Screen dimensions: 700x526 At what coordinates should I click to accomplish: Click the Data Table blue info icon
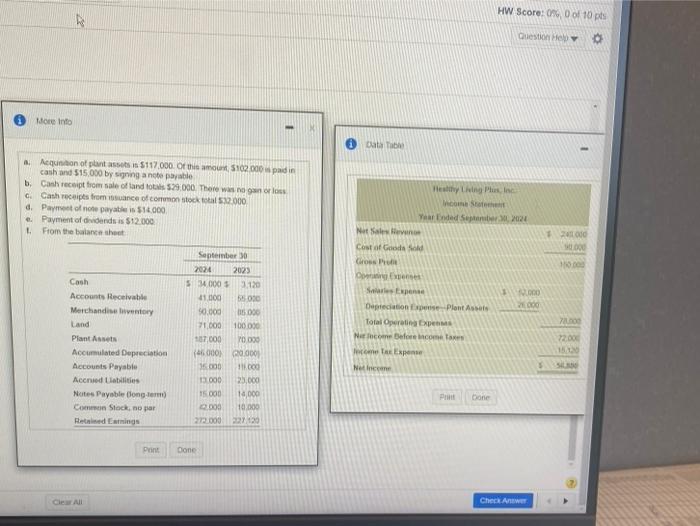pos(351,144)
